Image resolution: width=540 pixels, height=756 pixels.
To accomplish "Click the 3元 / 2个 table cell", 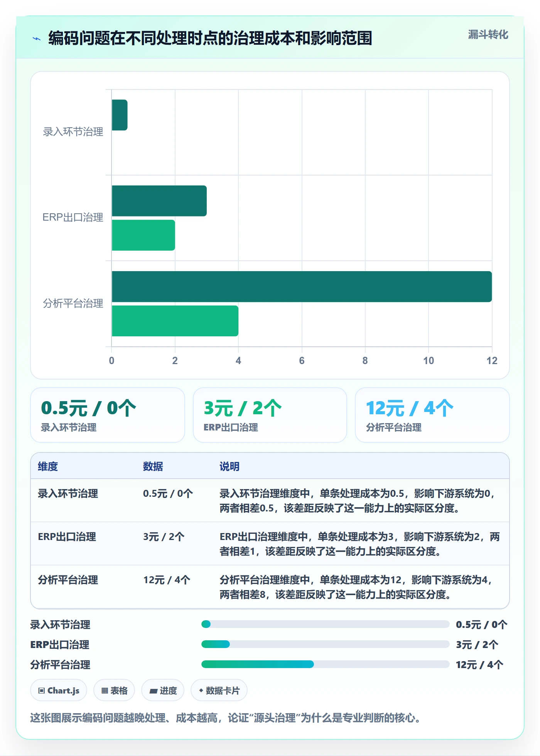I will tap(164, 537).
